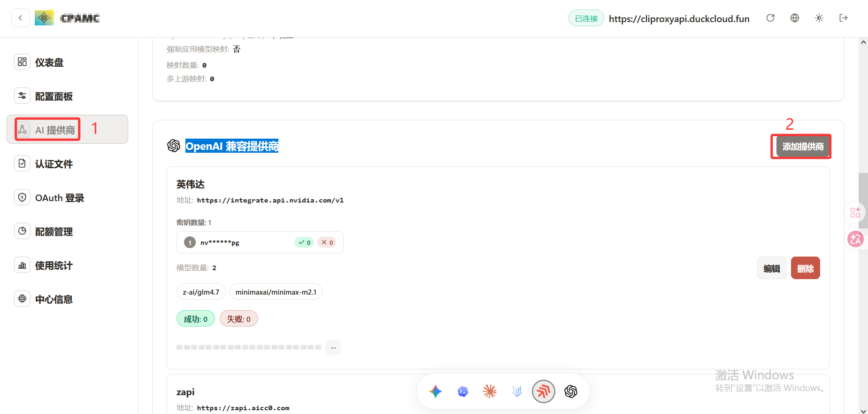Image resolution: width=868 pixels, height=414 pixels.
Task: Select the orange Claude burst icon
Action: [490, 391]
